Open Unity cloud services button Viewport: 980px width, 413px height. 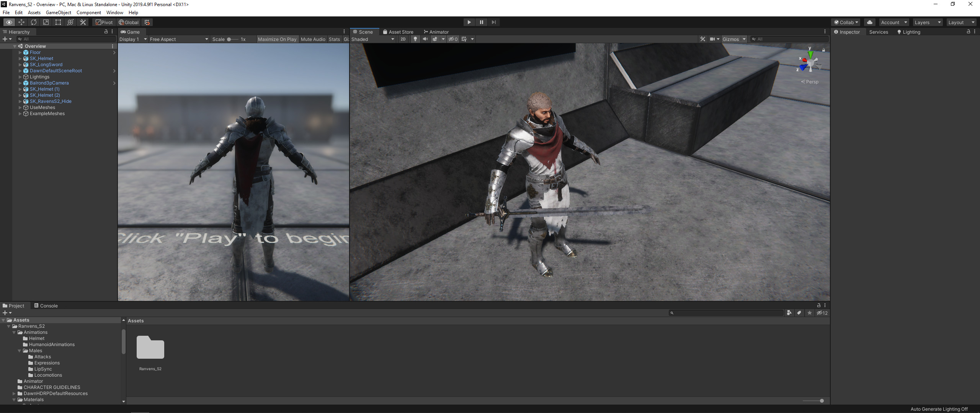point(870,22)
